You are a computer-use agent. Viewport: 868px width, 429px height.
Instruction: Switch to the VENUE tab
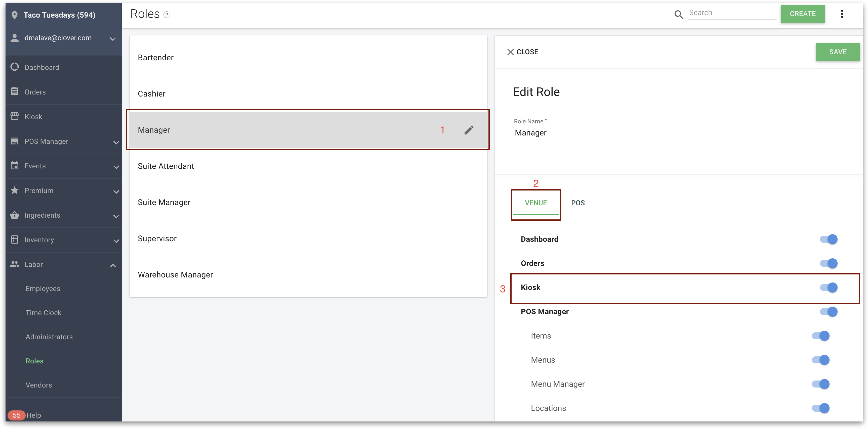point(536,203)
